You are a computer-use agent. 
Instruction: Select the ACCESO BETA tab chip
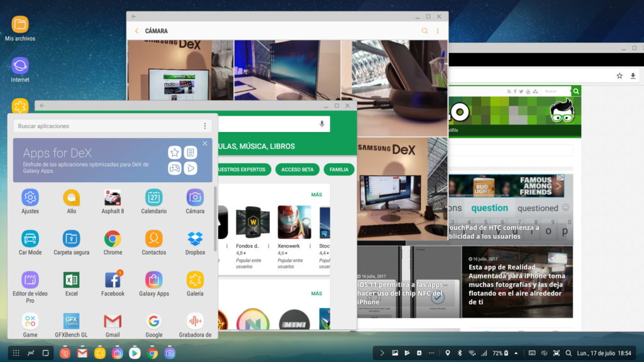coord(297,170)
